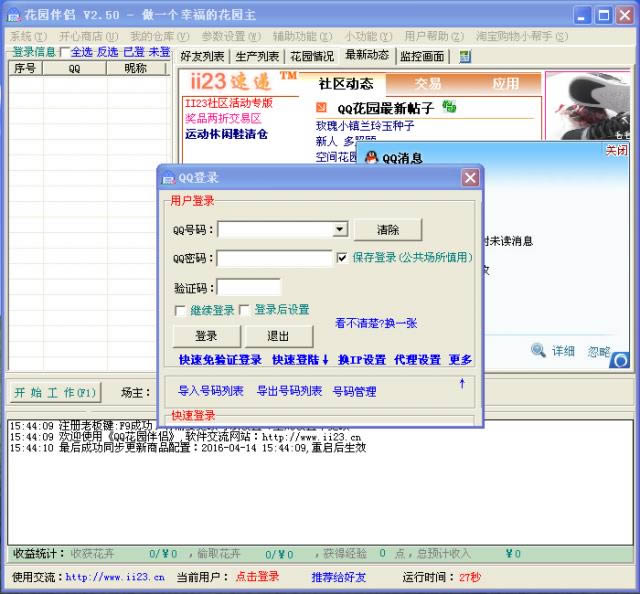640x594 pixels.
Task: Click the 快速免验证登录 link
Action: click(220, 360)
